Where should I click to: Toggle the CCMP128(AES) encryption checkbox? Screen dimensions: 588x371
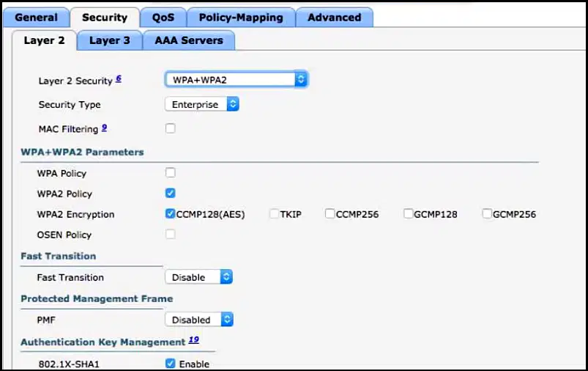[x=171, y=213]
